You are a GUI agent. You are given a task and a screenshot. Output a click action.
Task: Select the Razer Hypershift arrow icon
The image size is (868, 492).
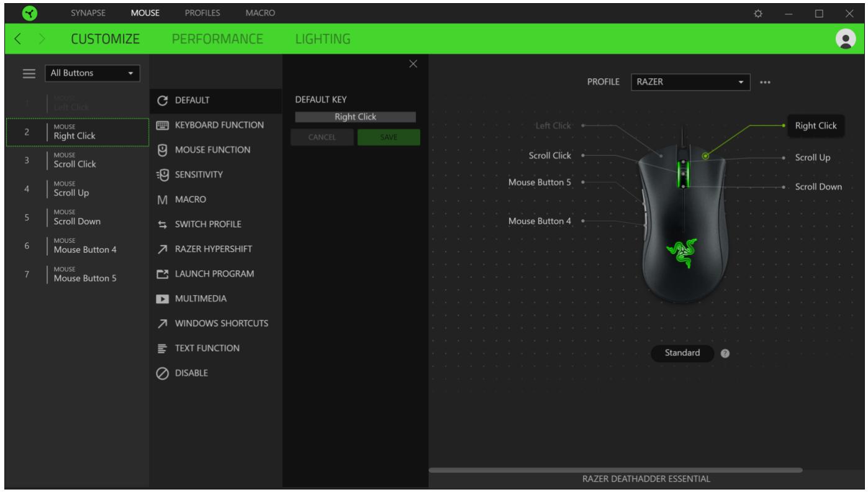coord(163,249)
